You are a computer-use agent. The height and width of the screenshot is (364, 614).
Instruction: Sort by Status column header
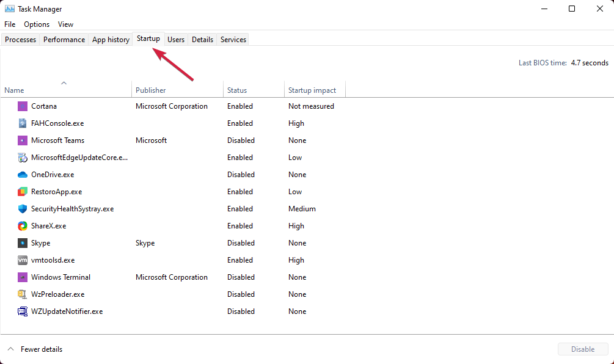click(x=237, y=90)
